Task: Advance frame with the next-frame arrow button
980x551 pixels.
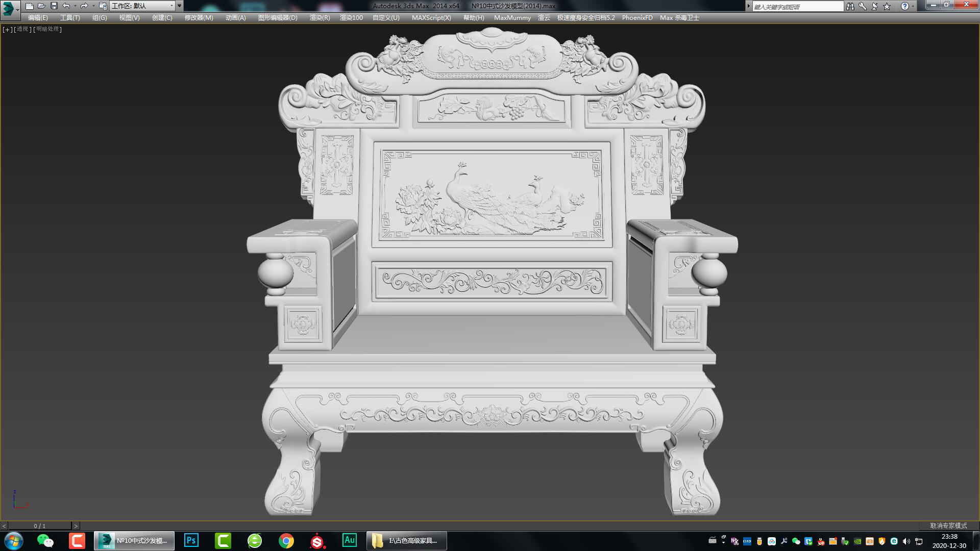Action: (x=77, y=525)
